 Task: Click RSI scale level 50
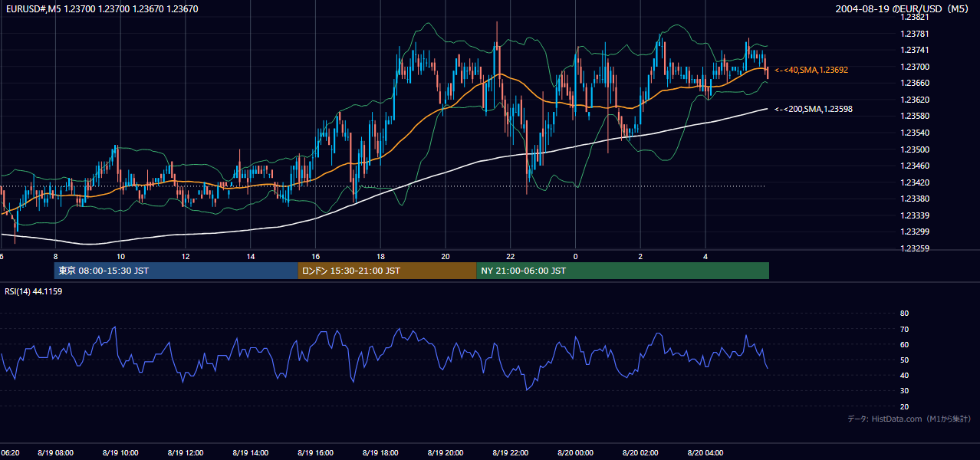coord(904,360)
